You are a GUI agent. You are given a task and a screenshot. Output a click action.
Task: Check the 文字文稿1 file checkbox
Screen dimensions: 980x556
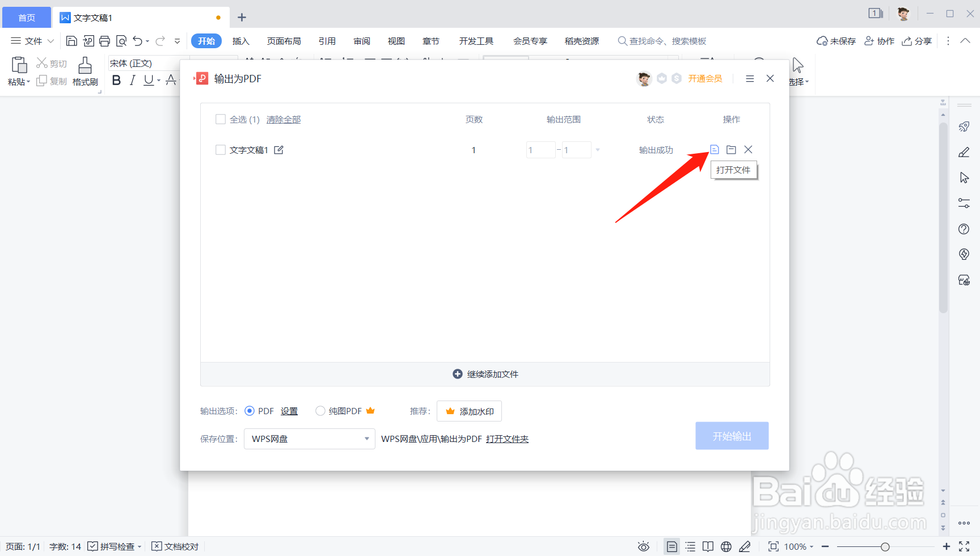[x=221, y=149]
